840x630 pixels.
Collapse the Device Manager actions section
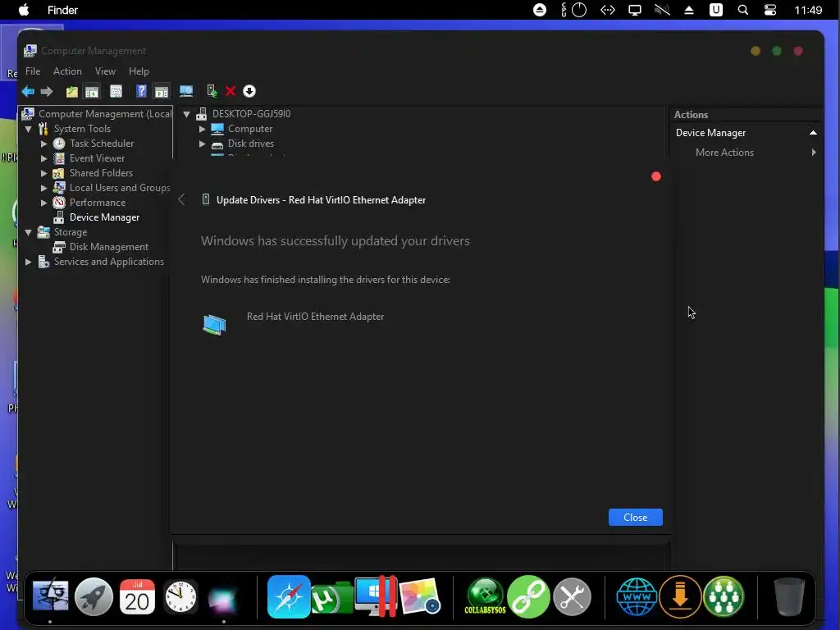click(x=813, y=133)
